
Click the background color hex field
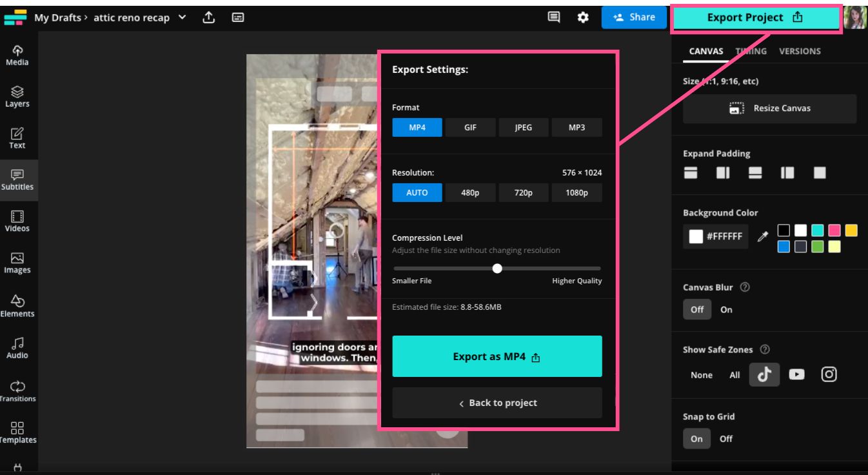(716, 237)
